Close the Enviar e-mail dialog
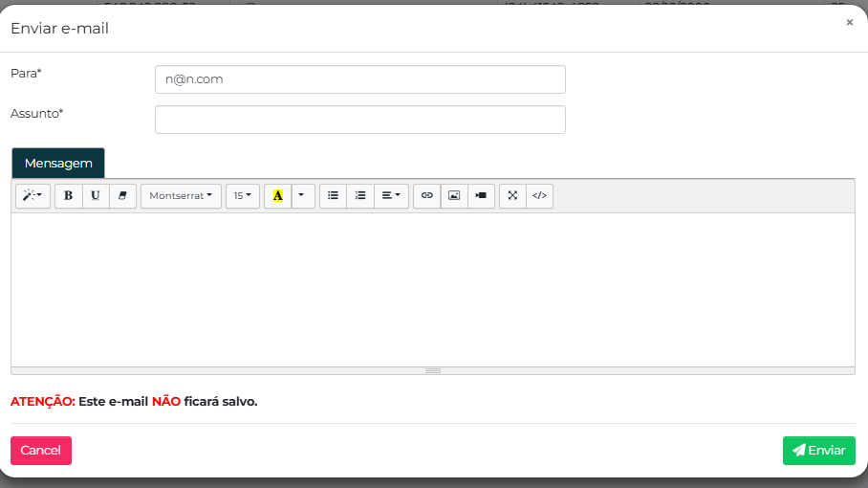This screenshot has height=488, width=868. click(850, 22)
